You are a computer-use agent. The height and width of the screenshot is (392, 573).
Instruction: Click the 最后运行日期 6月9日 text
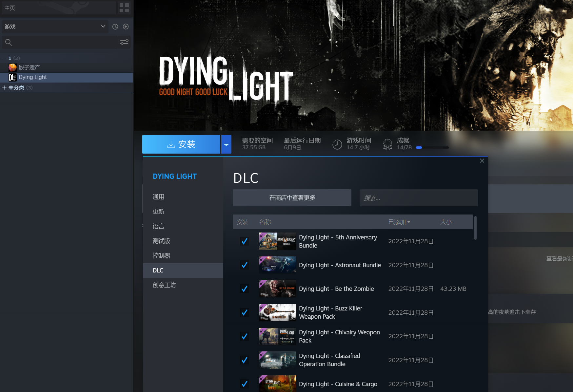click(x=302, y=144)
